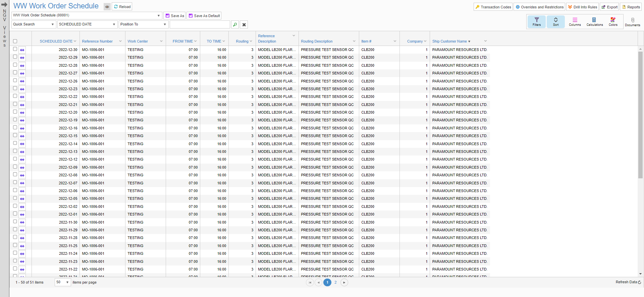Open the Calculations tool

coord(594,22)
